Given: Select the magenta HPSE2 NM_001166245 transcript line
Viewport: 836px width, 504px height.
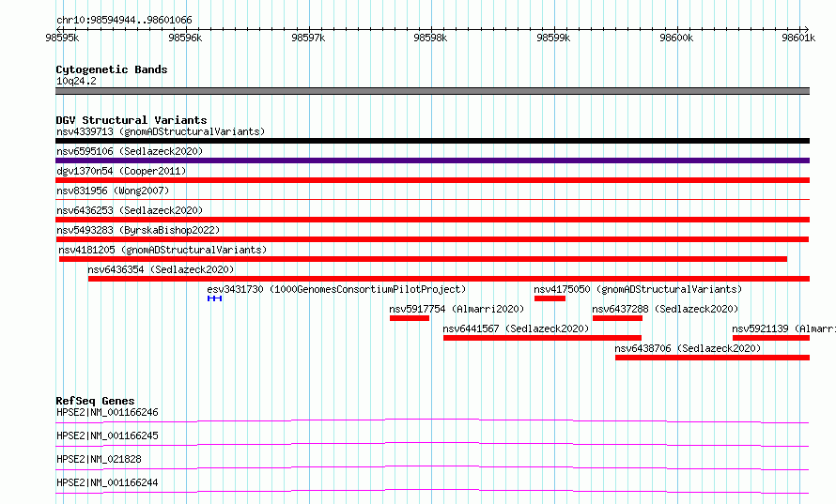Looking at the screenshot, I should 432,444.
